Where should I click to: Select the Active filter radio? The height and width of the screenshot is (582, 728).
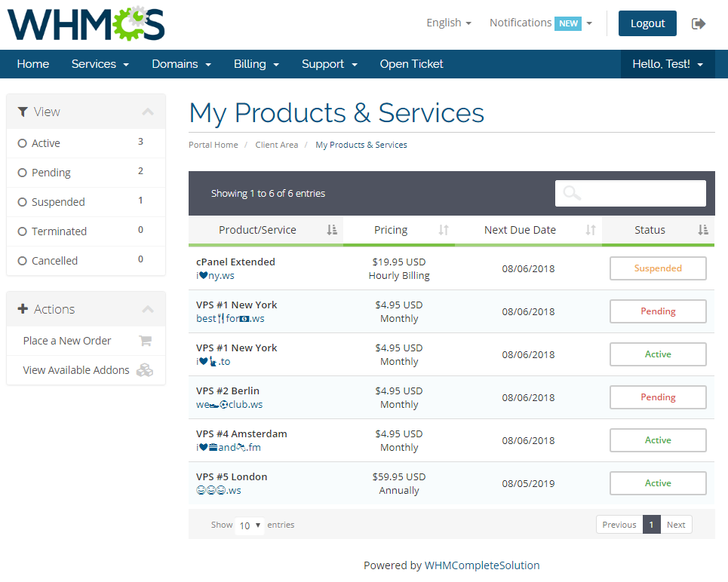[x=23, y=143]
